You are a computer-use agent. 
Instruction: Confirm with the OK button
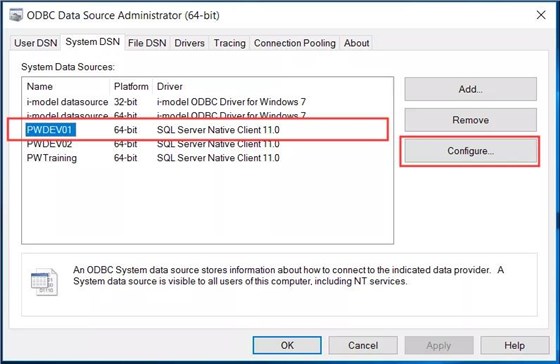[x=287, y=345]
